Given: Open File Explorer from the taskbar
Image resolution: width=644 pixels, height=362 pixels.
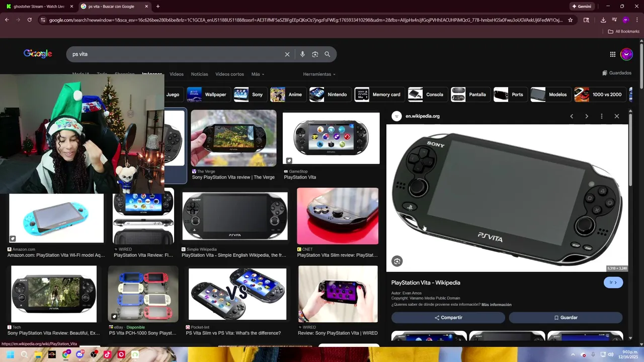Looking at the screenshot, I should 38,354.
